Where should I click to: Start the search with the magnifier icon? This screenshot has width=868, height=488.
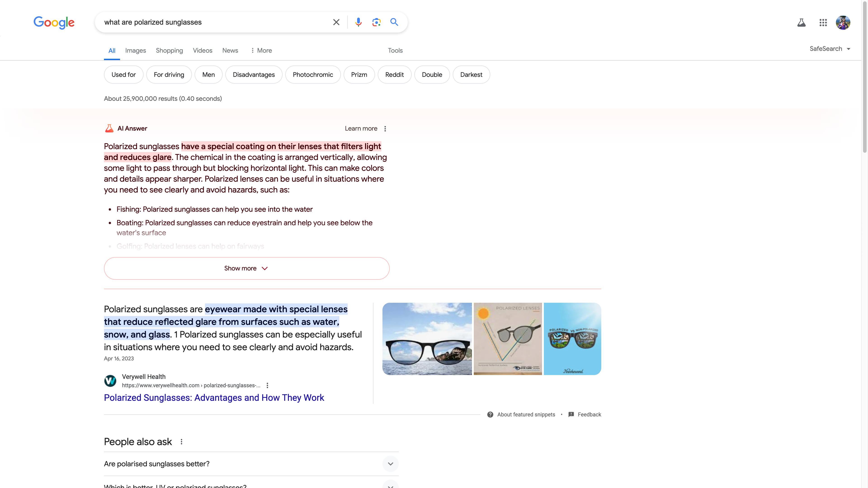(x=394, y=22)
